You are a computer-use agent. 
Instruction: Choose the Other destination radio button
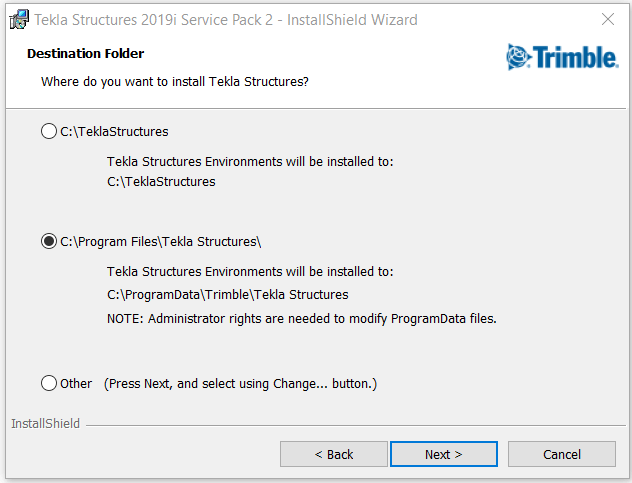(49, 383)
